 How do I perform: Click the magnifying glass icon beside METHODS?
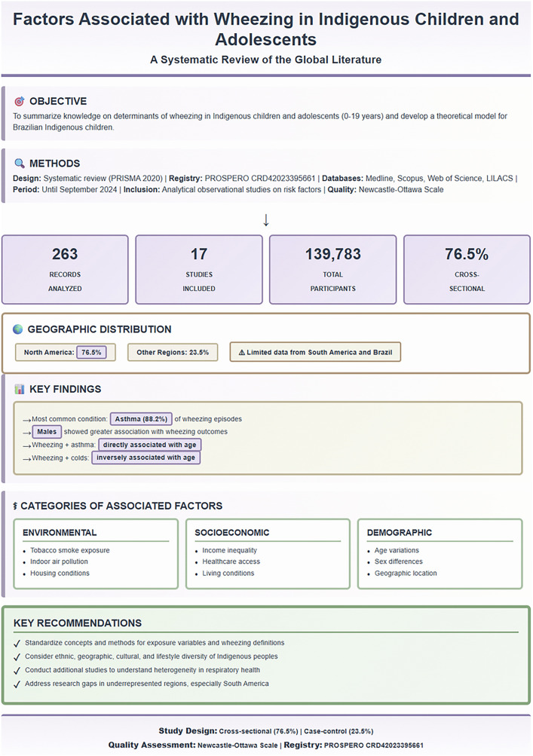[20, 164]
